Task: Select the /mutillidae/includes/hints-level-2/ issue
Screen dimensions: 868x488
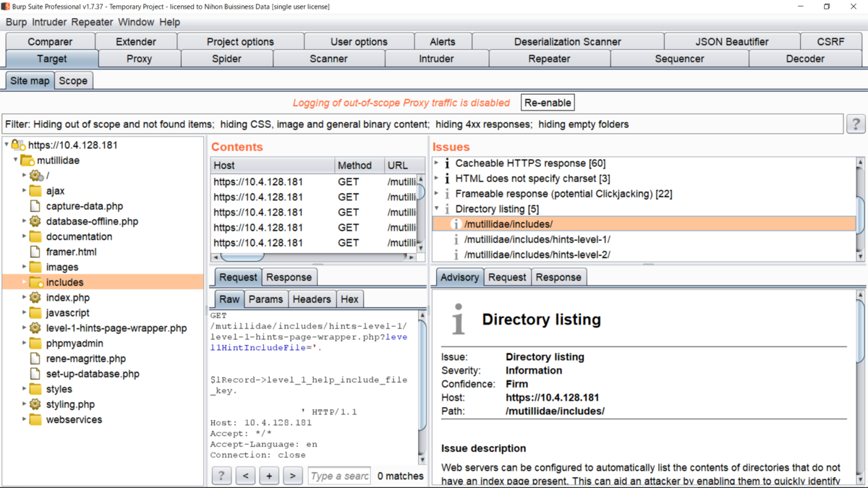Action: tap(537, 254)
